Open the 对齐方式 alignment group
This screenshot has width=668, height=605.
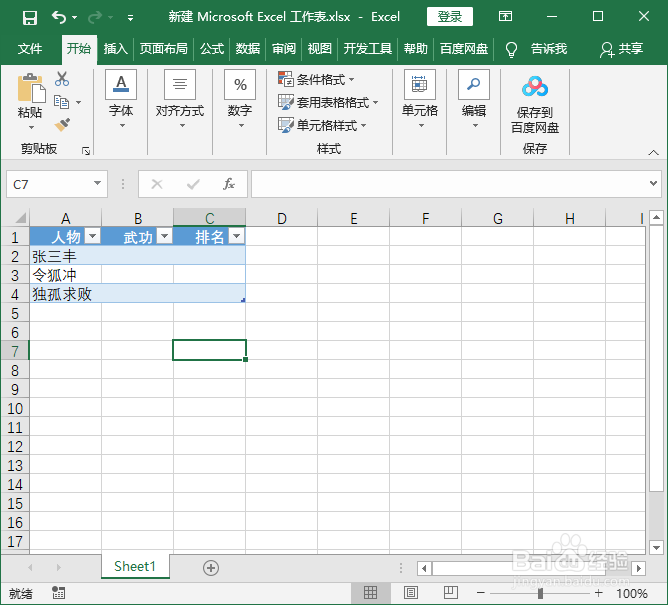click(179, 99)
